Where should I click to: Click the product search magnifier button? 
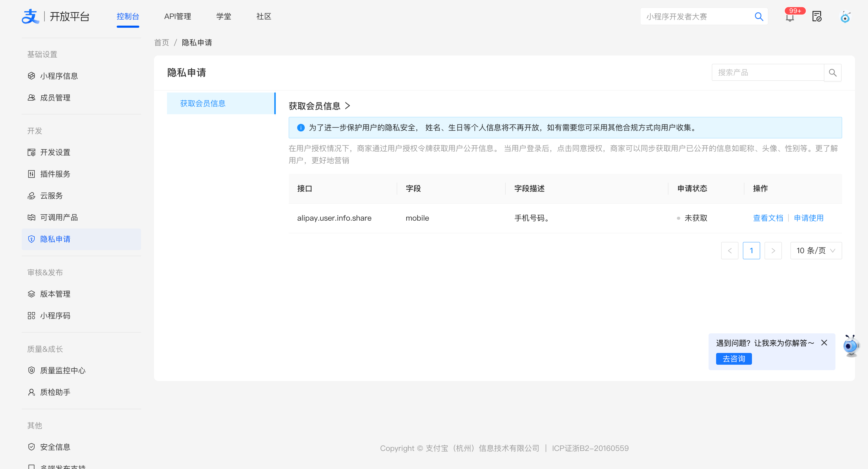pos(832,72)
